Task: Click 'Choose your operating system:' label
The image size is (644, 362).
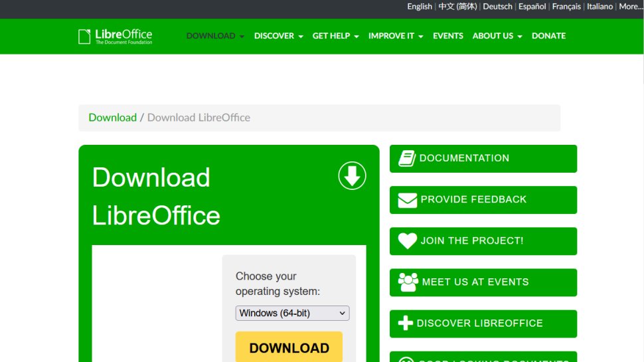Action: click(278, 284)
